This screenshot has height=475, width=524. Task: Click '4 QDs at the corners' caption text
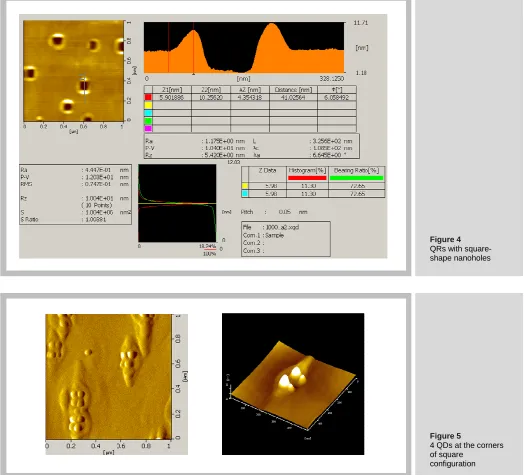[x=467, y=445]
